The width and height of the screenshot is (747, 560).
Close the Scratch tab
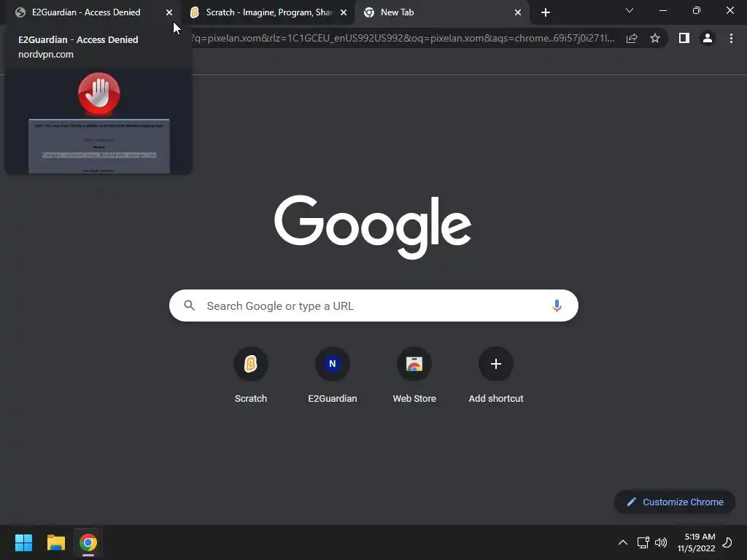pyautogui.click(x=344, y=12)
